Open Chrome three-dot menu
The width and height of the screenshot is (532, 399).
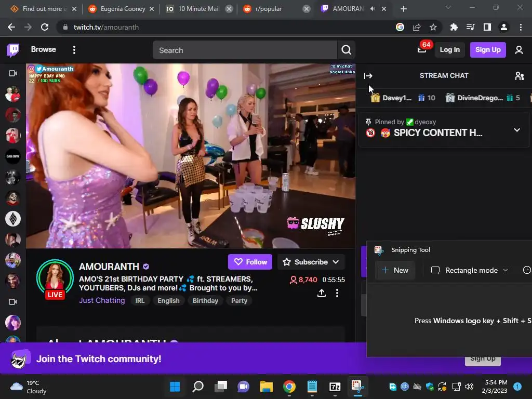coord(521,27)
